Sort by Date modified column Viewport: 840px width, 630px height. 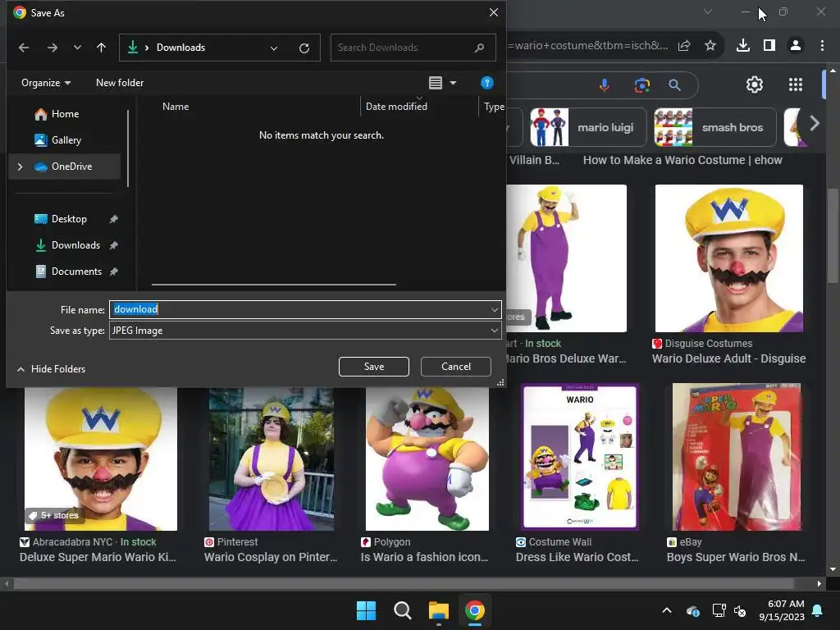pos(396,106)
